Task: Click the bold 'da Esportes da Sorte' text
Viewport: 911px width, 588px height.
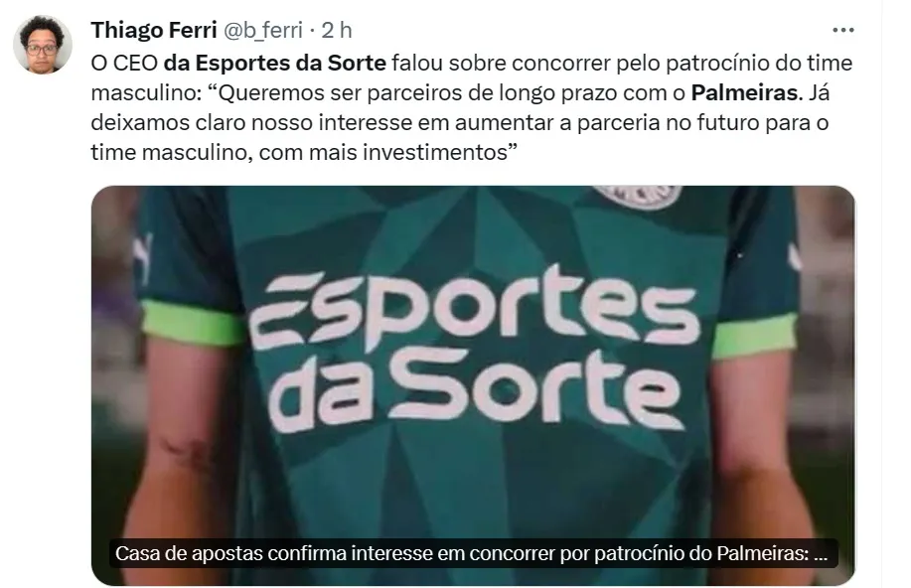Action: coord(275,63)
